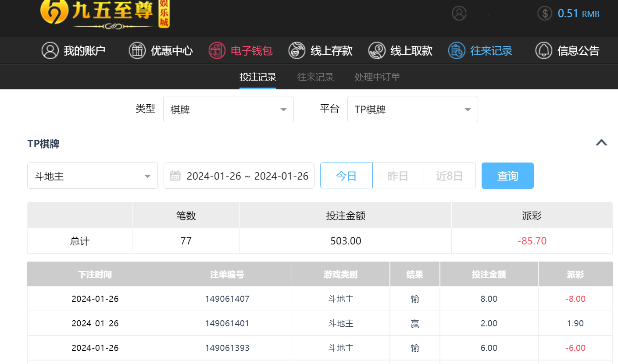Viewport: 618px width, 364px height.
Task: Select the 今日 date range option
Action: (x=346, y=176)
